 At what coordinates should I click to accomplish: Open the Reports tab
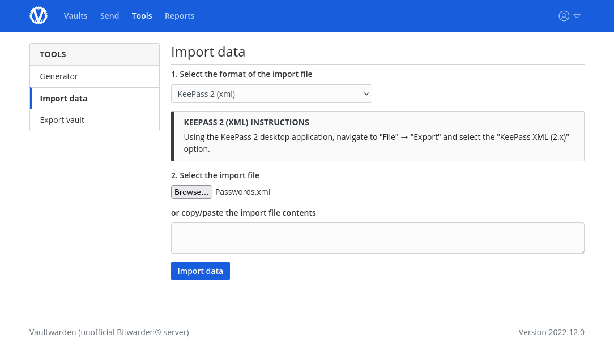180,16
